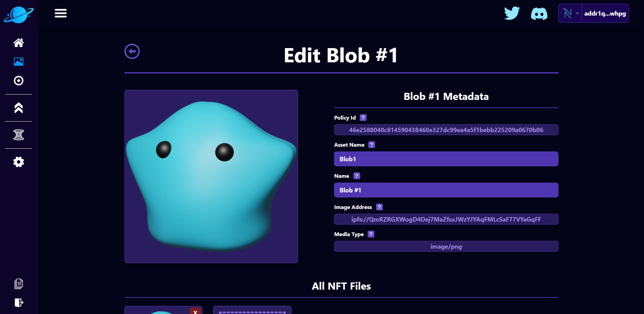Open the hamburger menu

pyautogui.click(x=61, y=13)
